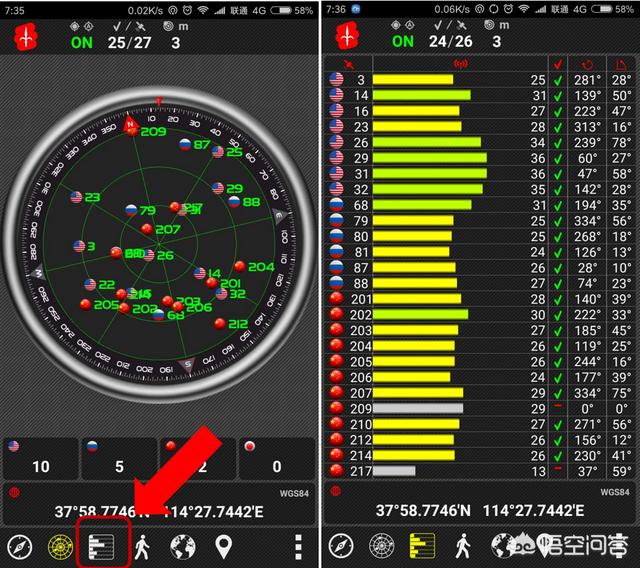Open the world map globe on 7:35 screen
Image resolution: width=640 pixels, height=568 pixels.
click(x=182, y=547)
